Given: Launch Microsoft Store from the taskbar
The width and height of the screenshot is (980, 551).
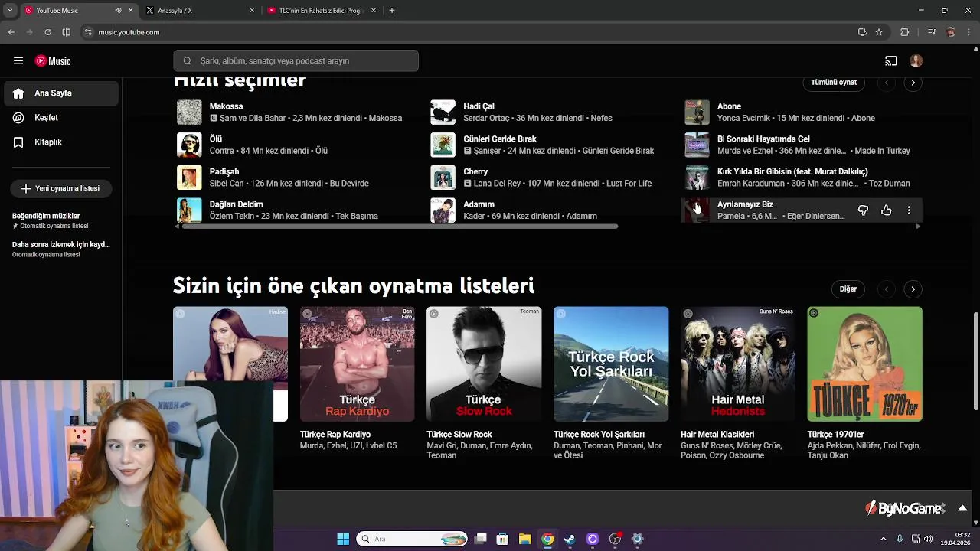Looking at the screenshot, I should (502, 539).
